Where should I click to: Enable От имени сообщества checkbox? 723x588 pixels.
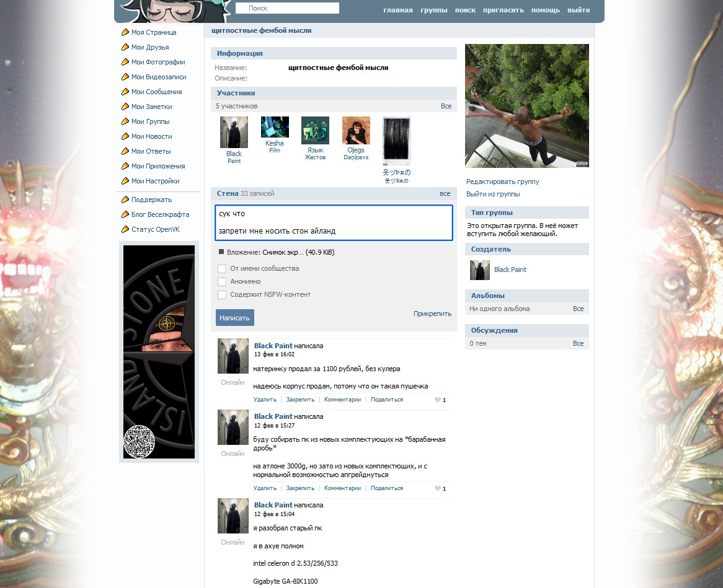pyautogui.click(x=222, y=269)
